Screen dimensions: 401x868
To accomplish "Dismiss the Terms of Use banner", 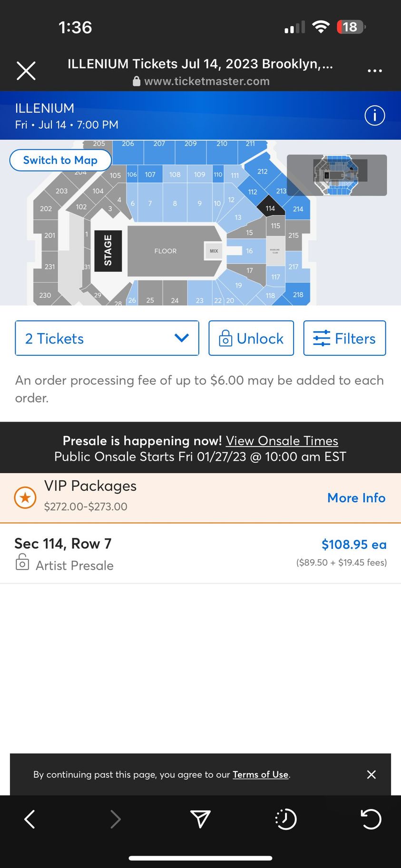I will click(x=372, y=774).
